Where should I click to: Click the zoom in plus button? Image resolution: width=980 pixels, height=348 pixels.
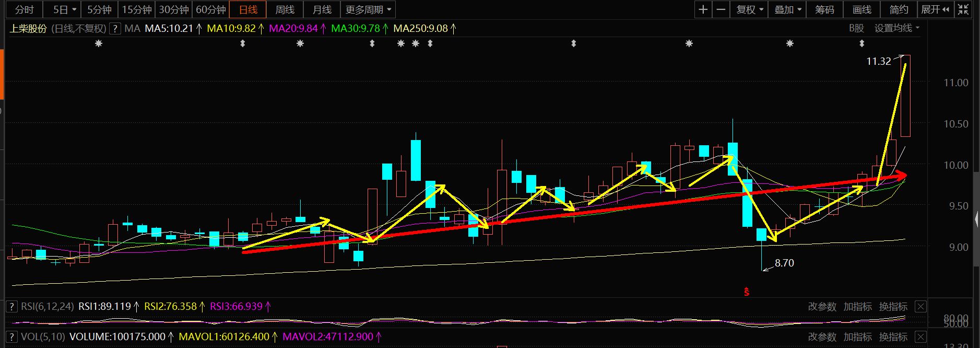click(703, 9)
